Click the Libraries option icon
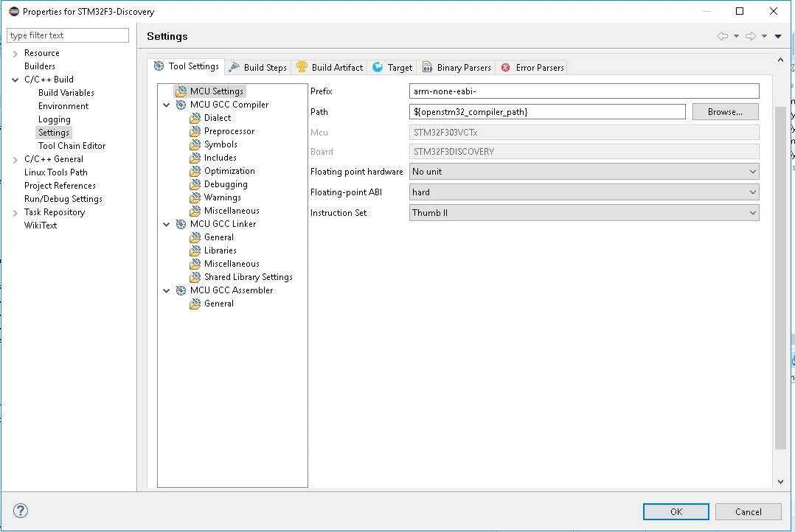Screen dimensions: 795x532 [195, 251]
